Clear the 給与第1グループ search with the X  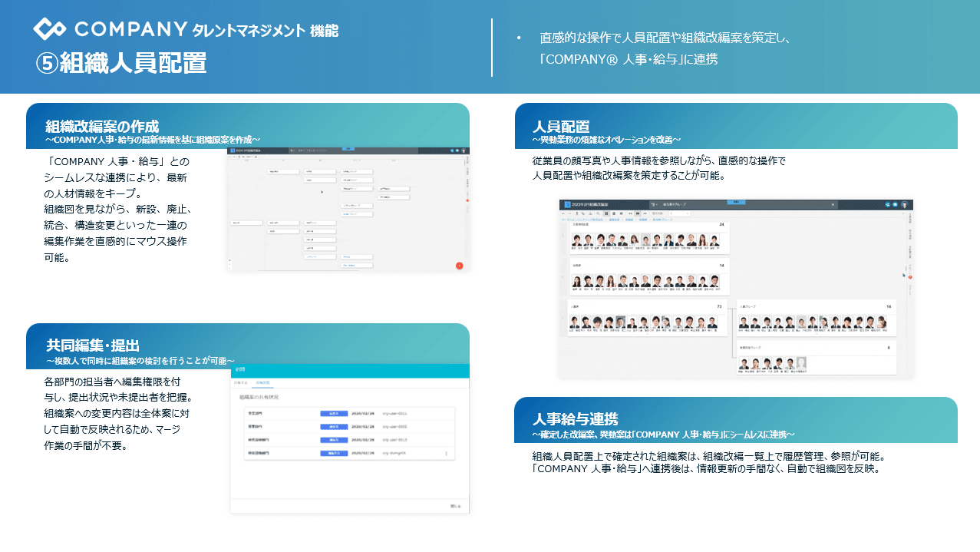click(833, 205)
